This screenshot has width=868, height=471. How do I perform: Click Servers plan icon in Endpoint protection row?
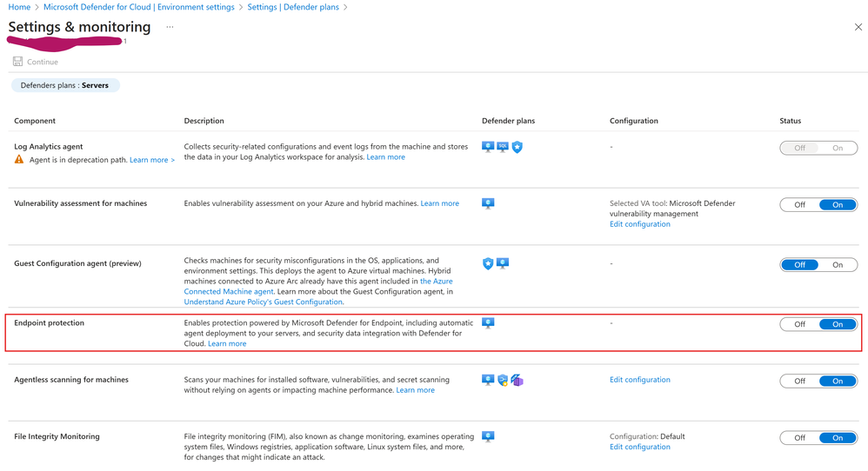pyautogui.click(x=488, y=323)
